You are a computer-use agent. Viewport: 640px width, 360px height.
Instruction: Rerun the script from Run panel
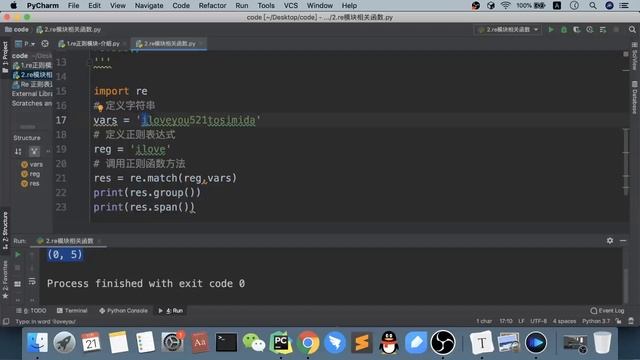[x=18, y=255]
